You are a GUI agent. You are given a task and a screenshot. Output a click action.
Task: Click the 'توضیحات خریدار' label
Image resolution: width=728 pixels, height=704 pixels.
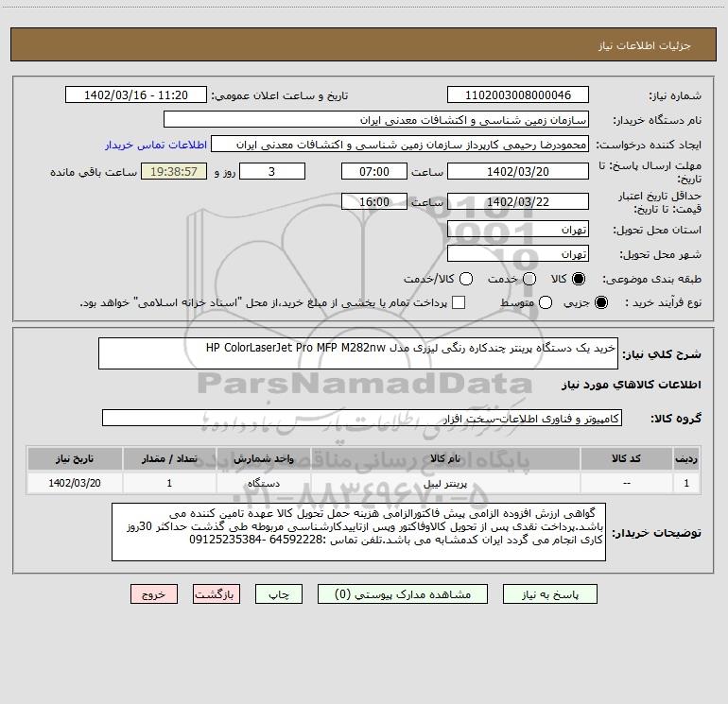[656, 533]
